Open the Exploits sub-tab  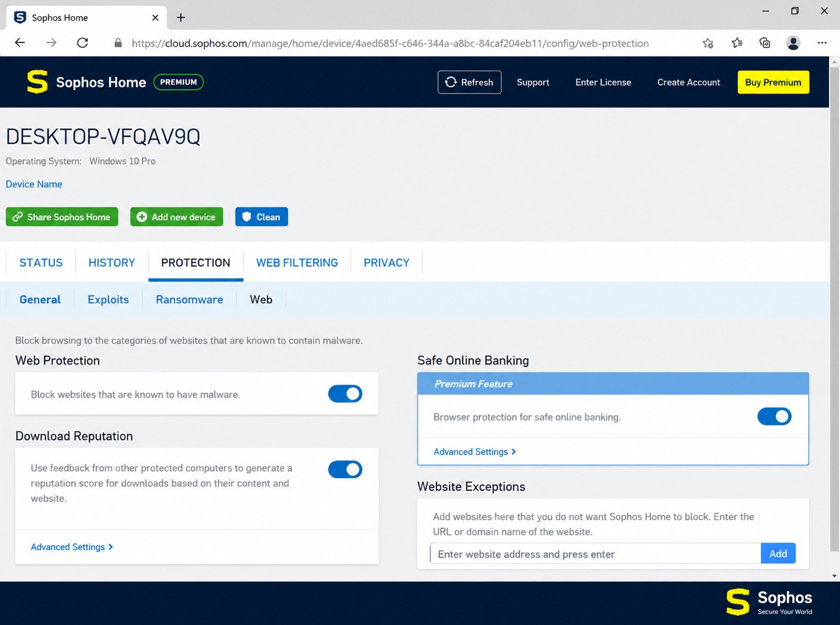coord(108,300)
